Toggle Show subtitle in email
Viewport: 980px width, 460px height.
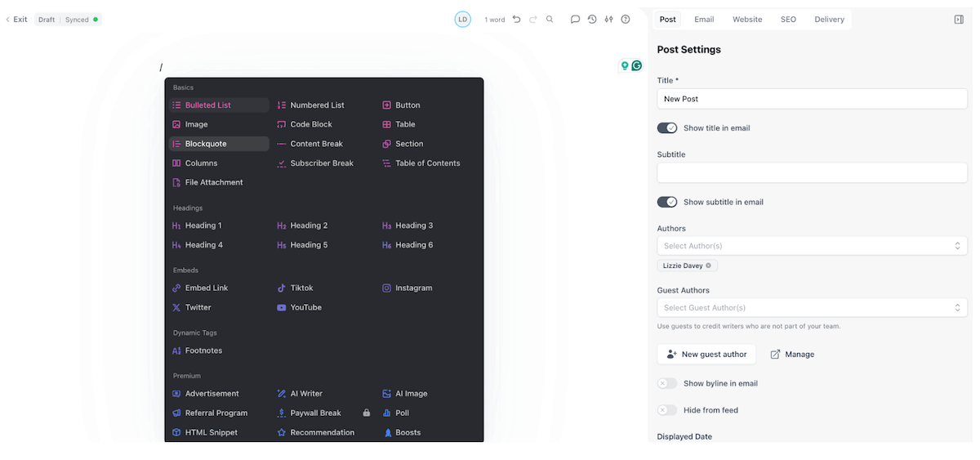[x=667, y=202]
